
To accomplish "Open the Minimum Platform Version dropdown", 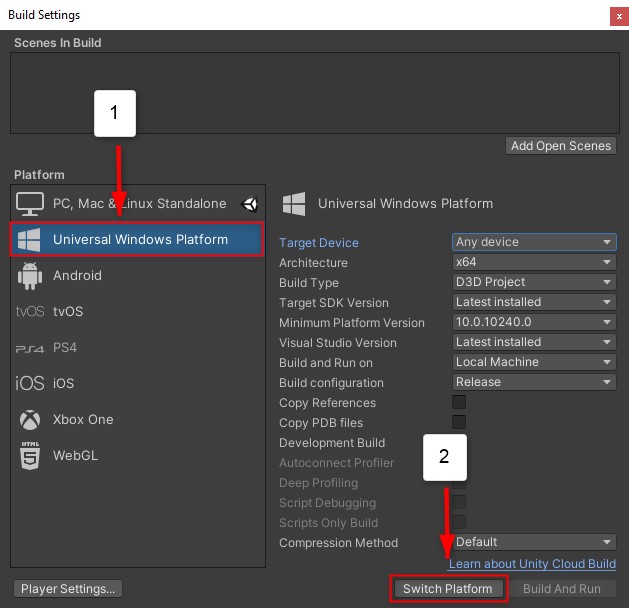I will tap(534, 322).
